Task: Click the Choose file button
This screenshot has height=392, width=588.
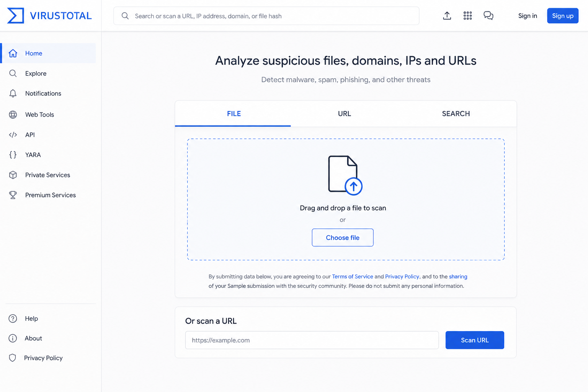Action: (343, 237)
